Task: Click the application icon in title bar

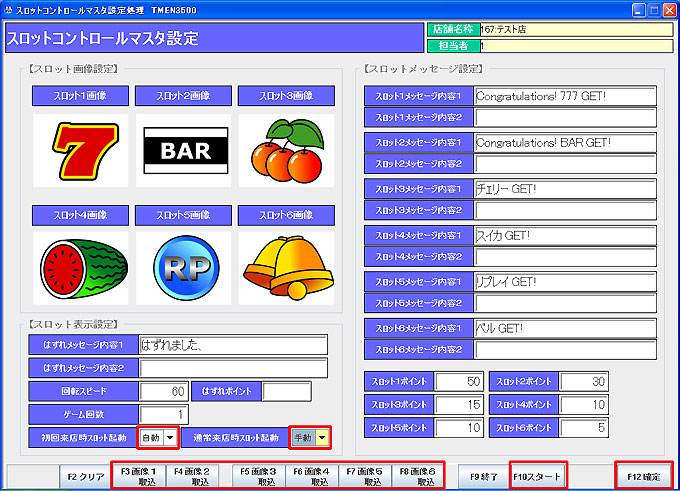Action: click(8, 10)
